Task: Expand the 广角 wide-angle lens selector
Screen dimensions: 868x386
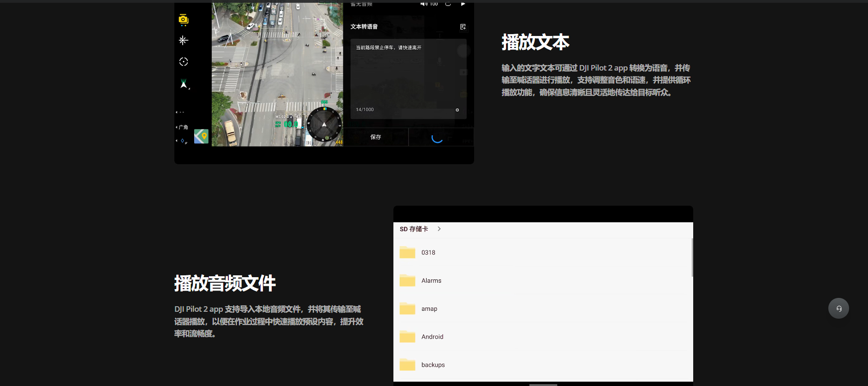Action: pyautogui.click(x=183, y=127)
